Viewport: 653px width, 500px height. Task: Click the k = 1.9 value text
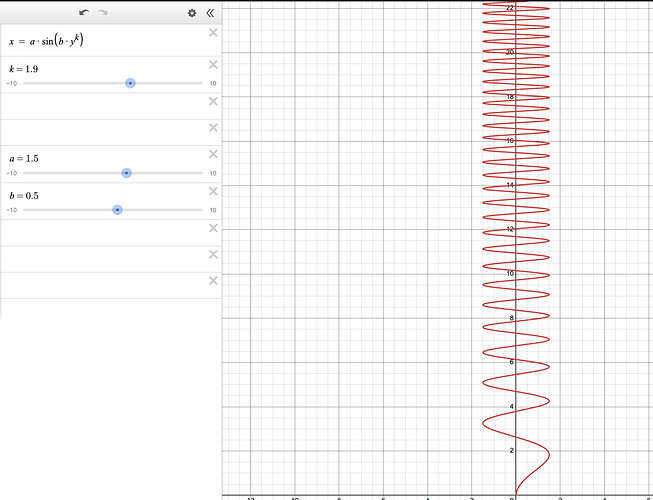click(x=24, y=69)
